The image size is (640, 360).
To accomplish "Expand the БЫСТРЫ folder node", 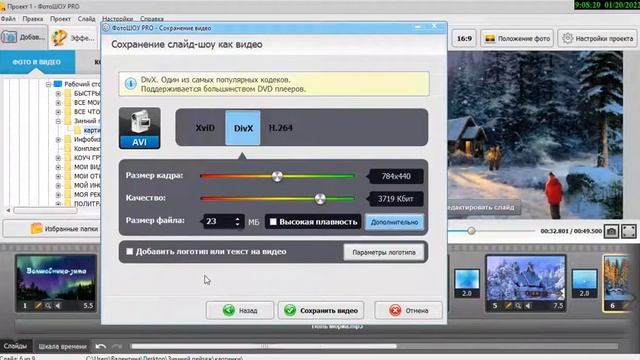I will pyautogui.click(x=58, y=93).
